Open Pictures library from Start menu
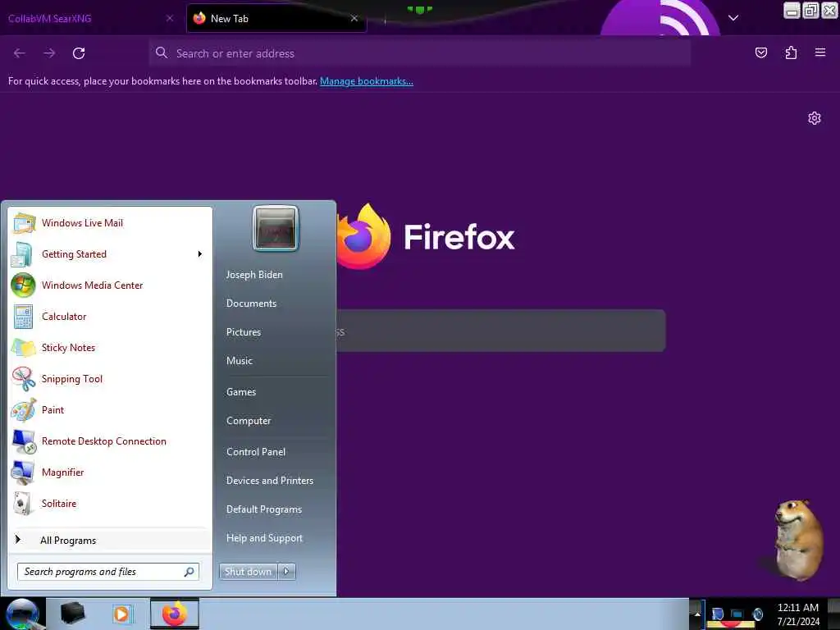This screenshot has height=630, width=840. 243,332
